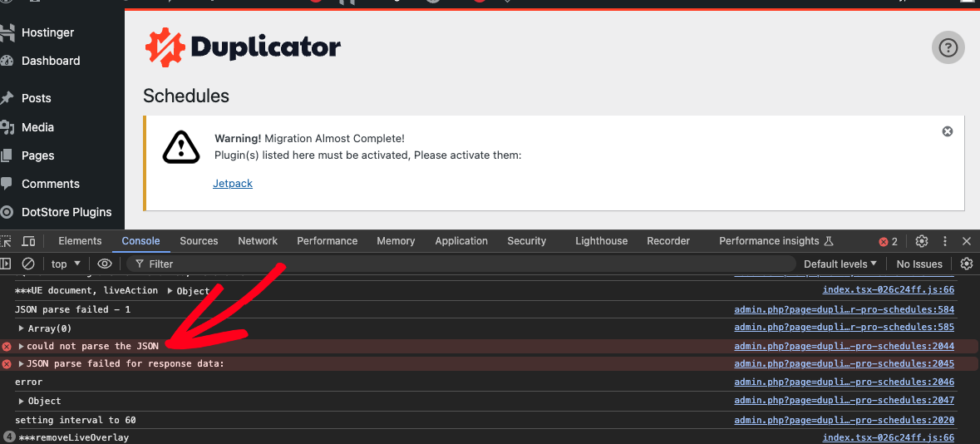Click the 'setting interval to 60' message
980x444 pixels.
coord(75,420)
